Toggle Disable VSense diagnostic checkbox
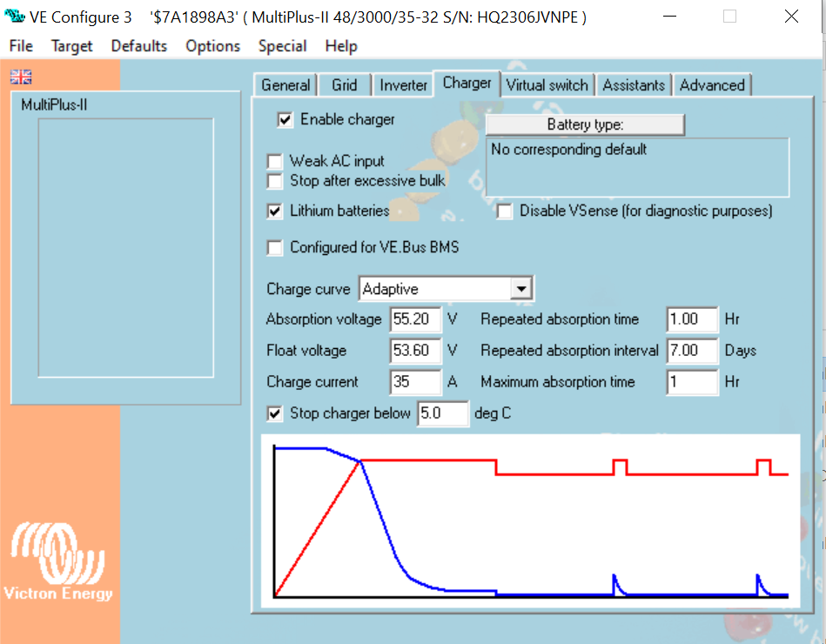Image resolution: width=826 pixels, height=644 pixels. tap(504, 211)
